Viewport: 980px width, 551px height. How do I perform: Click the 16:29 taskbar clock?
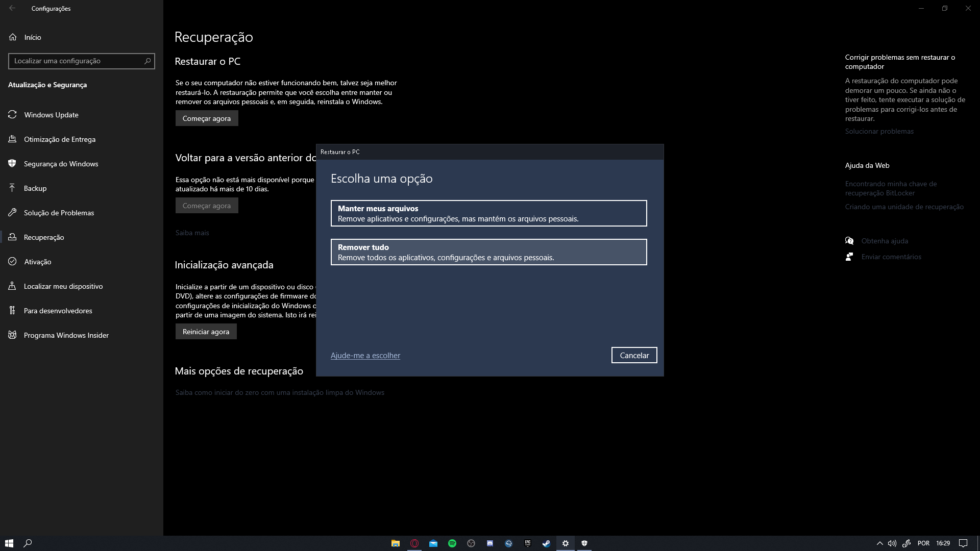click(x=943, y=543)
